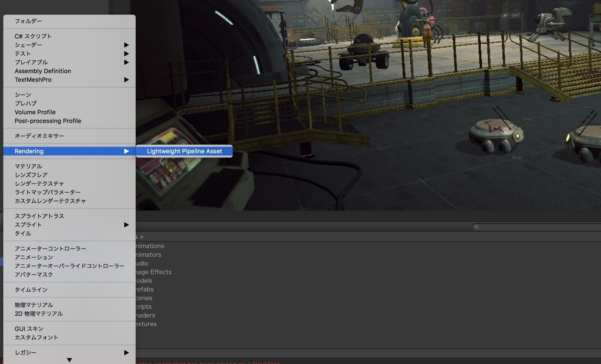Open the Scripts folder row
This screenshot has width=601, height=364.
point(143,307)
